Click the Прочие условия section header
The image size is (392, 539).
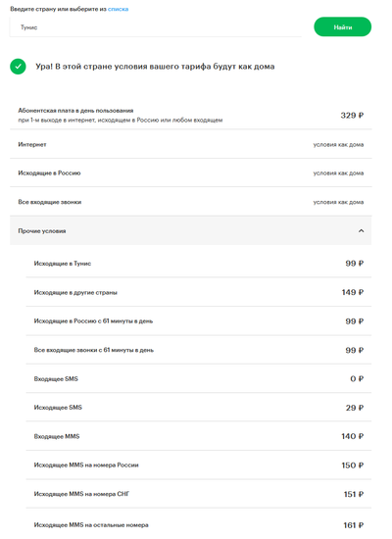tap(190, 230)
